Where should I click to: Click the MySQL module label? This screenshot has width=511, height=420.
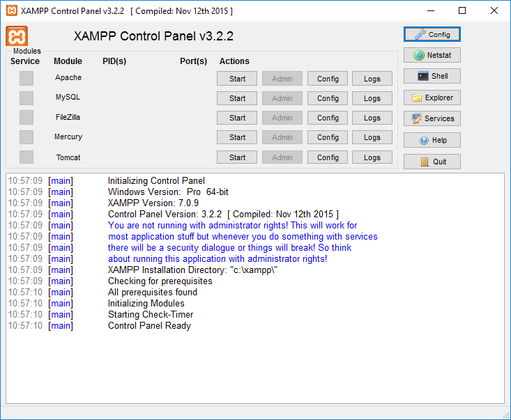pyautogui.click(x=68, y=97)
